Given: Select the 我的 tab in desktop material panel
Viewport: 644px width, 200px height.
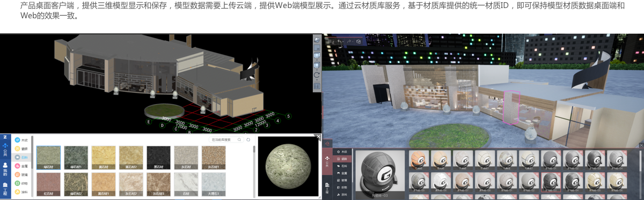Looking at the screenshot, I should coord(5,171).
